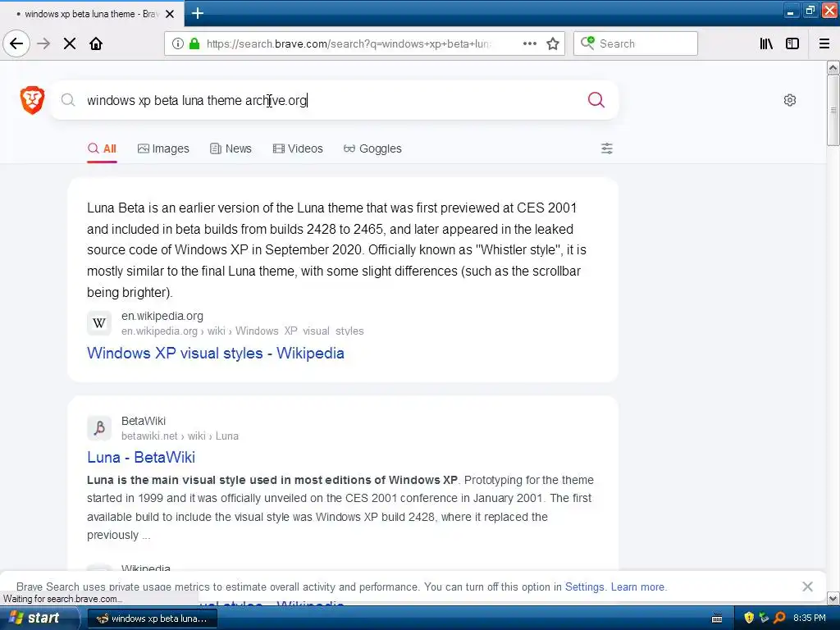Stop loading the page
Viewport: 840px width, 630px height.
pos(70,43)
